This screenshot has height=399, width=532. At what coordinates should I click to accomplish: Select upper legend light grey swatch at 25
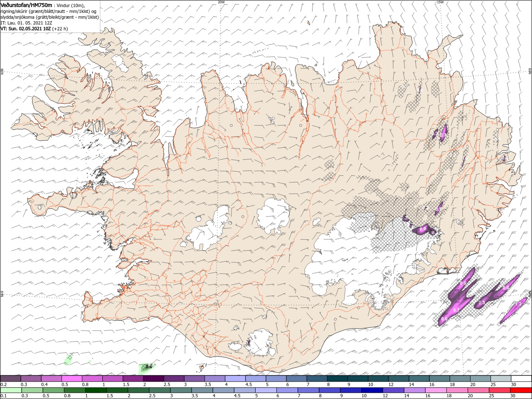coord(501,379)
